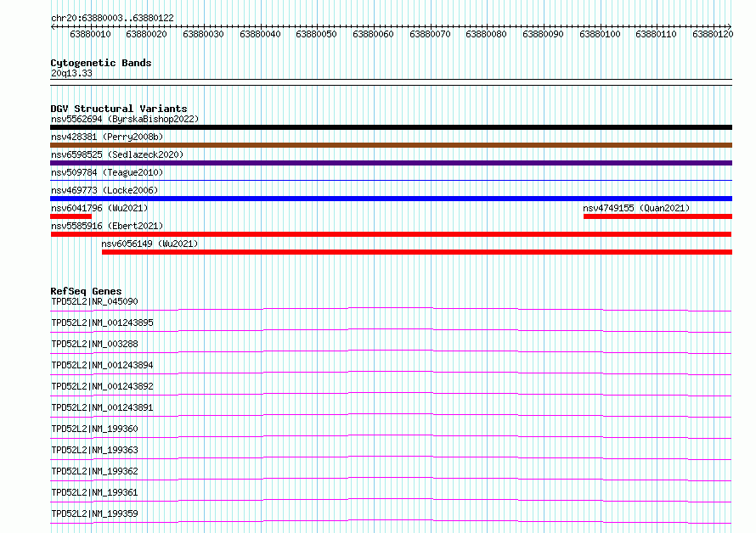Click nsv6056149 (Wu2021) label

pyautogui.click(x=150, y=244)
